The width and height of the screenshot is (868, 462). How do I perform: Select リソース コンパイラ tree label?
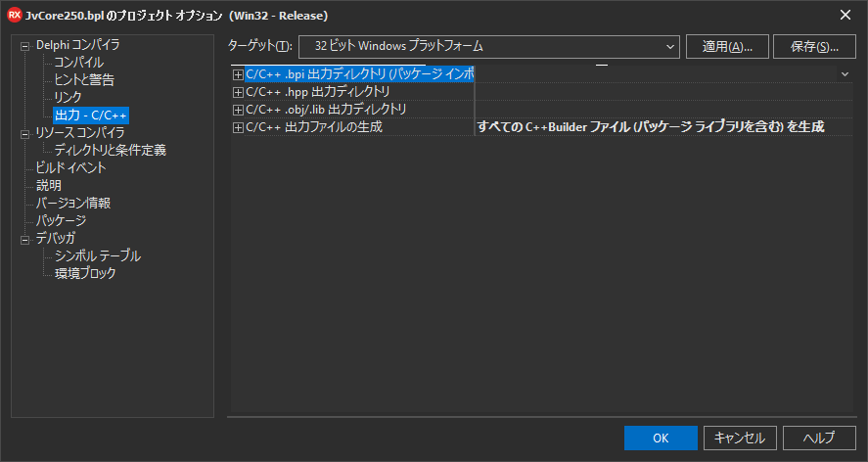[x=80, y=133]
